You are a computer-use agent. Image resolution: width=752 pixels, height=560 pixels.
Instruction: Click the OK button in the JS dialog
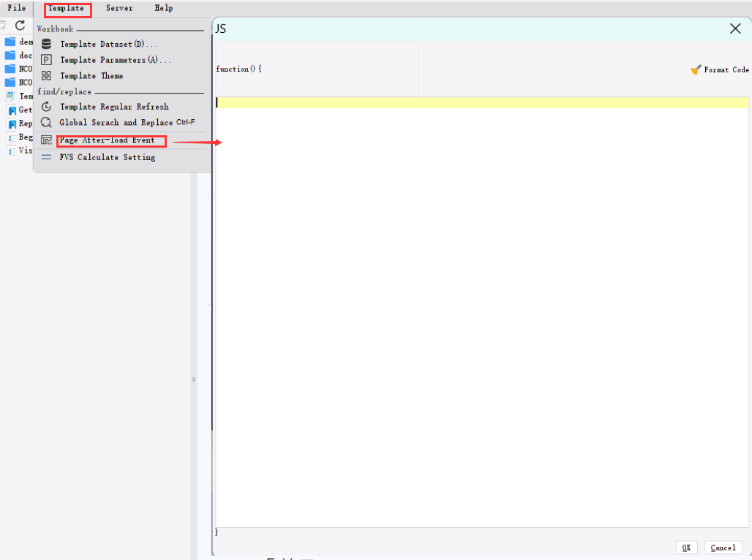click(686, 548)
